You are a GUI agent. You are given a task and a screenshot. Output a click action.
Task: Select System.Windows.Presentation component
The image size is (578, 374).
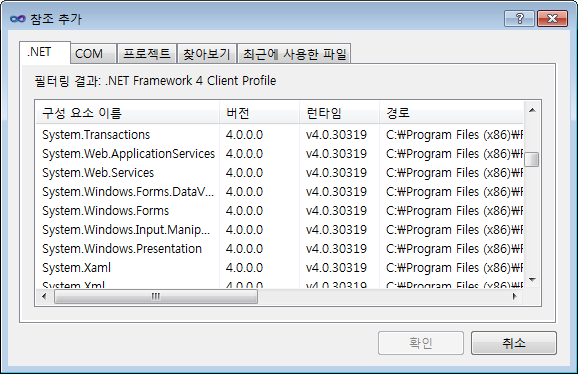122,249
